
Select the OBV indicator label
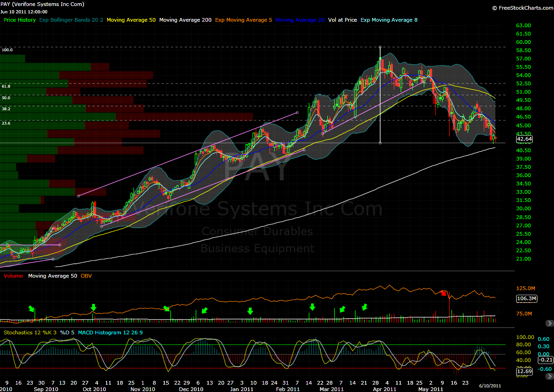(x=86, y=276)
